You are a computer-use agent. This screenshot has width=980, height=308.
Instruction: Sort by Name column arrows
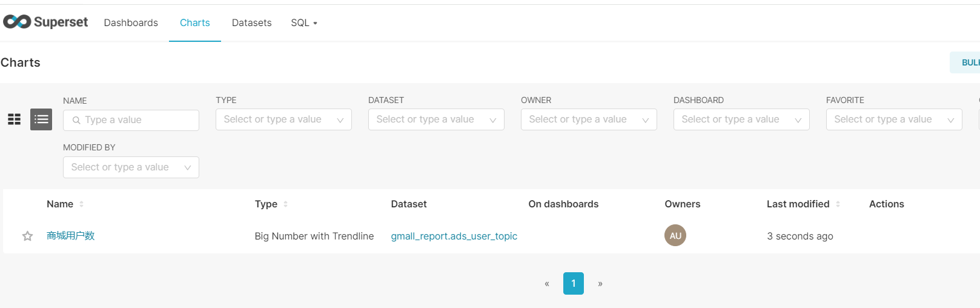click(x=81, y=204)
